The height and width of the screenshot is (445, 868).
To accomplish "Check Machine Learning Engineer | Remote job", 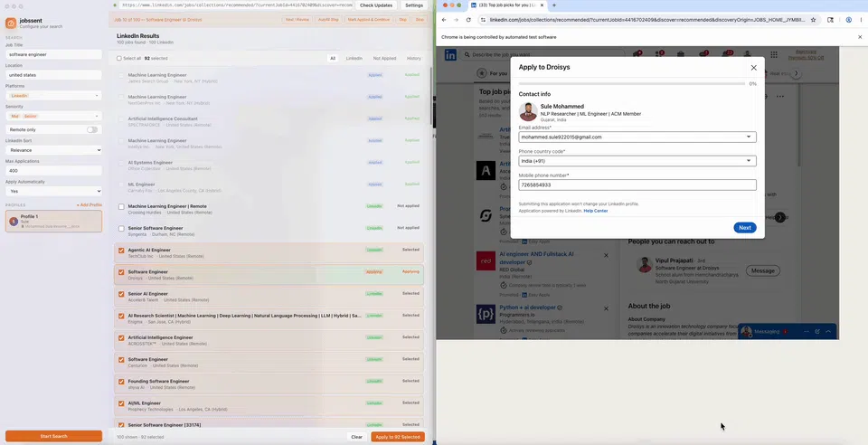I will coord(121,206).
